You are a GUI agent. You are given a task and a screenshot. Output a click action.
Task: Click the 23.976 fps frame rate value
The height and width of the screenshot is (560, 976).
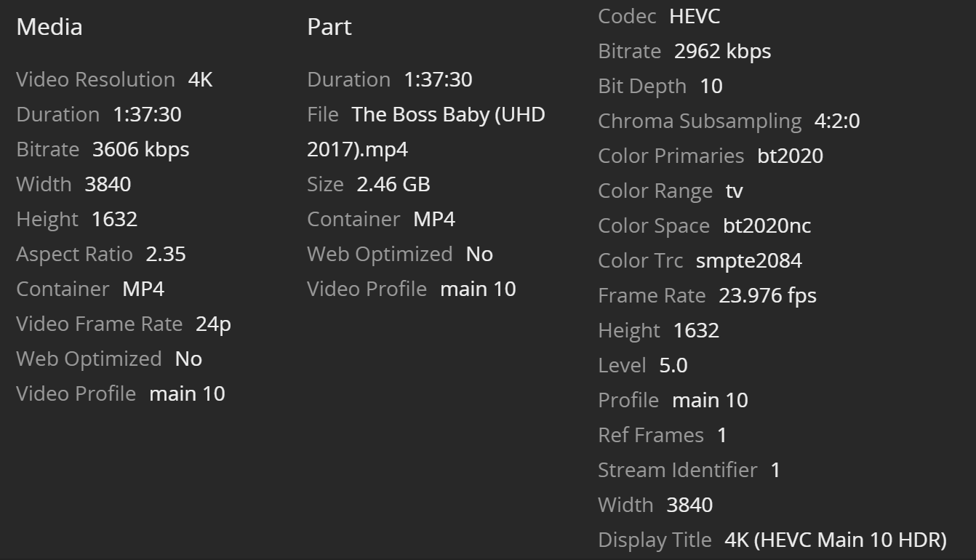pos(767,295)
